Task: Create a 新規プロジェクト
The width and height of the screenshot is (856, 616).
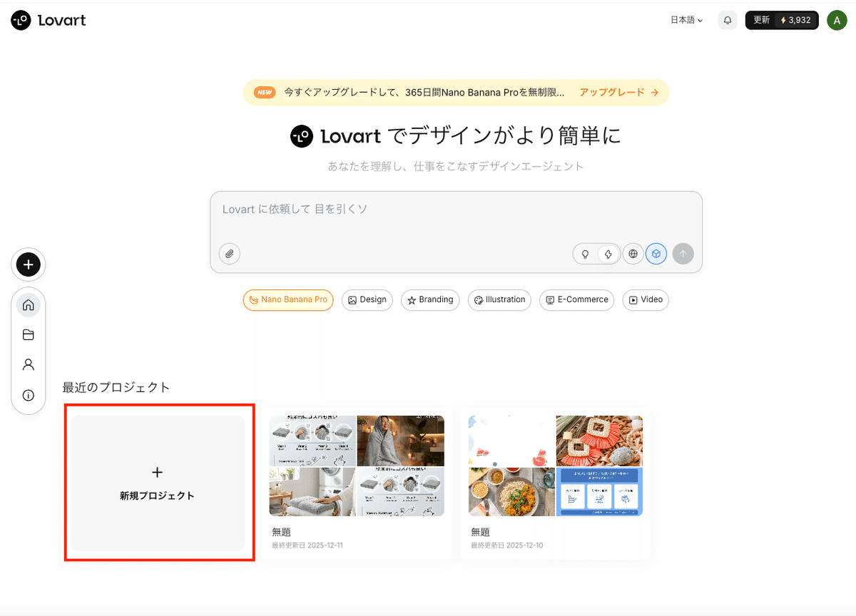Action: [158, 483]
